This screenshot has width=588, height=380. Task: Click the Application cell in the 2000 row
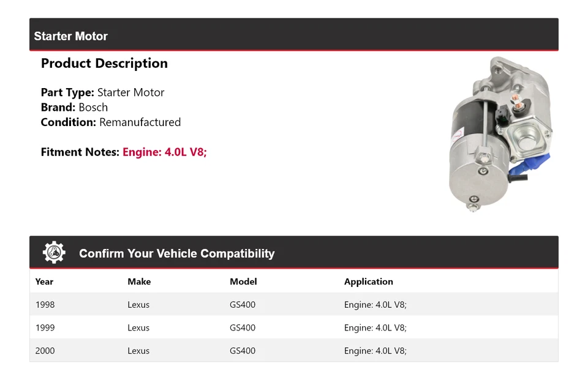point(375,351)
